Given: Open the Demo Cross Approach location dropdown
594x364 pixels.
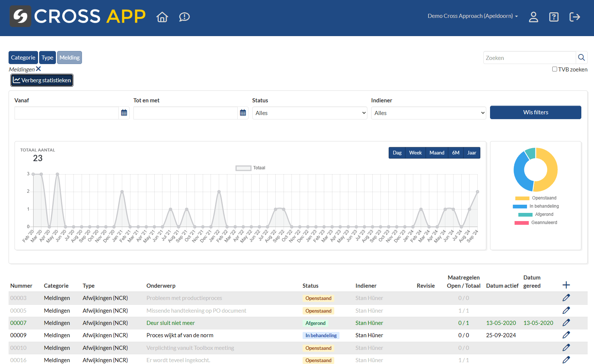Looking at the screenshot, I should click(x=473, y=16).
